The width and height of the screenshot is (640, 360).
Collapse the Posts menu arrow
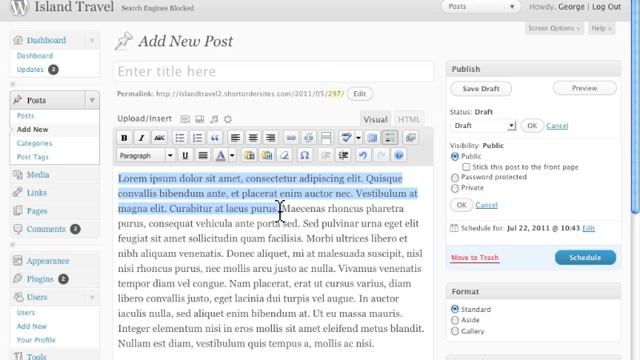(92, 100)
